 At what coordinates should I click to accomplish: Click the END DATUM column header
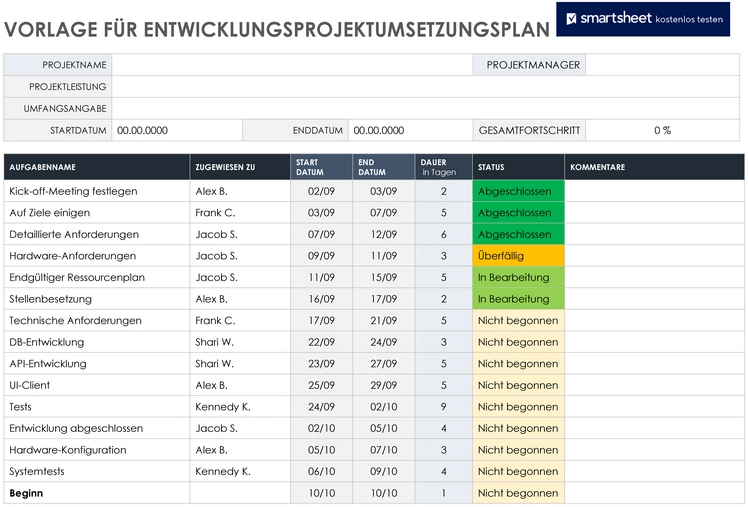[x=384, y=167]
